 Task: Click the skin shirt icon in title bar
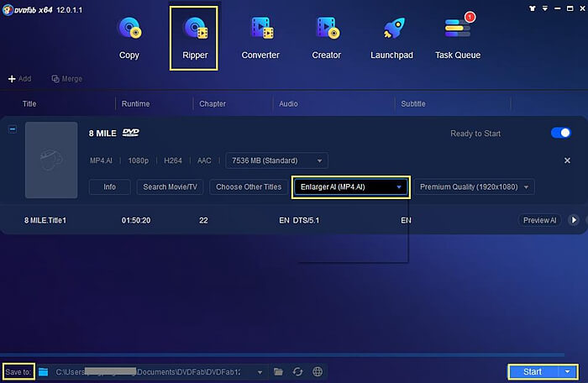(x=532, y=8)
